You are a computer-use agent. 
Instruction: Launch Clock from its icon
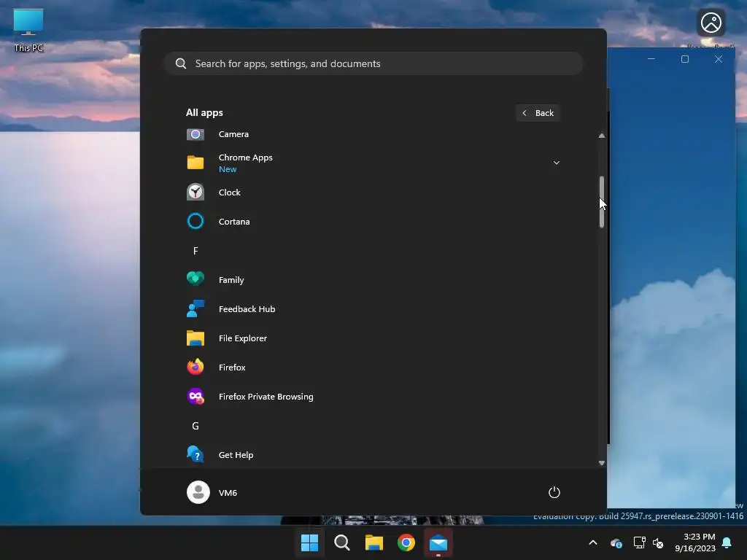tap(196, 192)
